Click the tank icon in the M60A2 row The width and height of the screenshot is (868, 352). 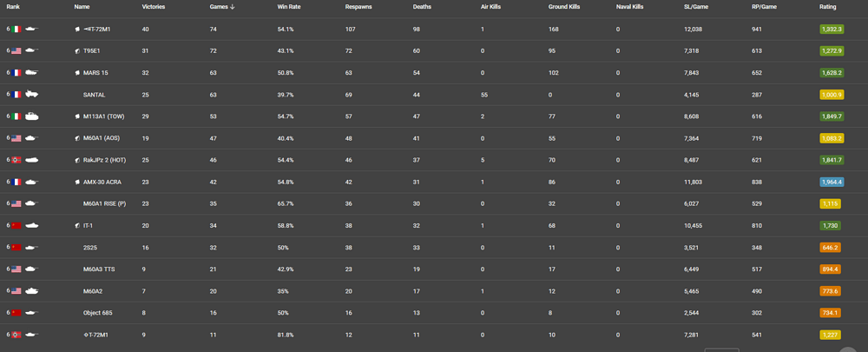click(32, 290)
